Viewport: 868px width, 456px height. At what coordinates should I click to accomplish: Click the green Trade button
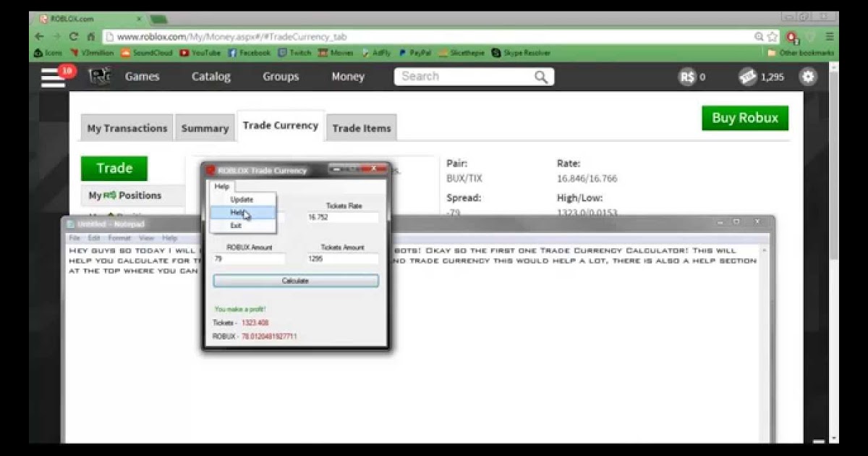pyautogui.click(x=114, y=169)
